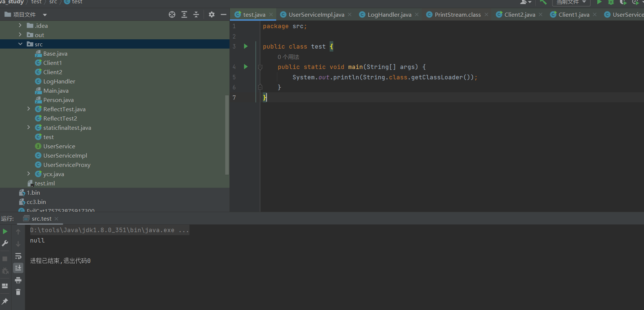Image resolution: width=644 pixels, height=310 pixels.
Task: Click Up the Stack Trace arrow
Action: point(18,232)
